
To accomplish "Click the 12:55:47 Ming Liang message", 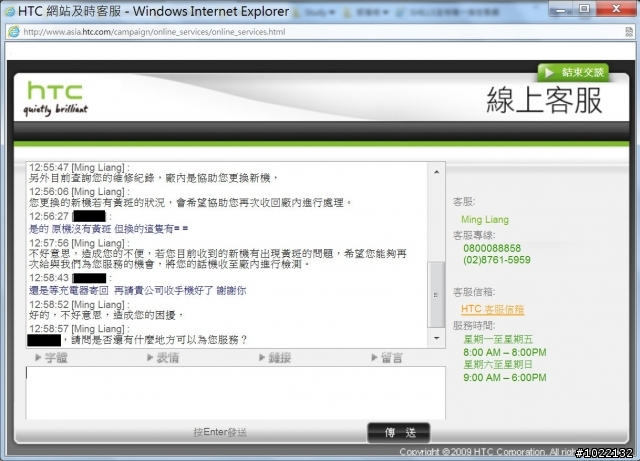I will pyautogui.click(x=154, y=178).
